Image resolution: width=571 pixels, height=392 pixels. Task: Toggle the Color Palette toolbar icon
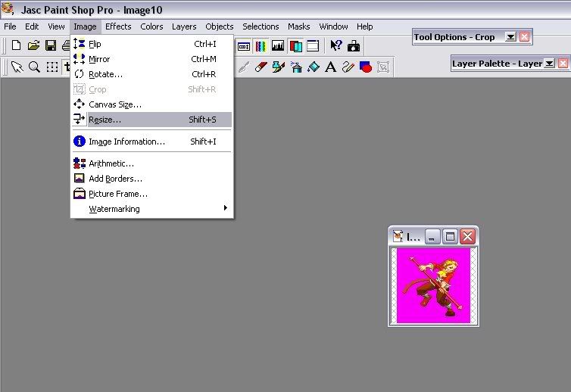coord(261,46)
